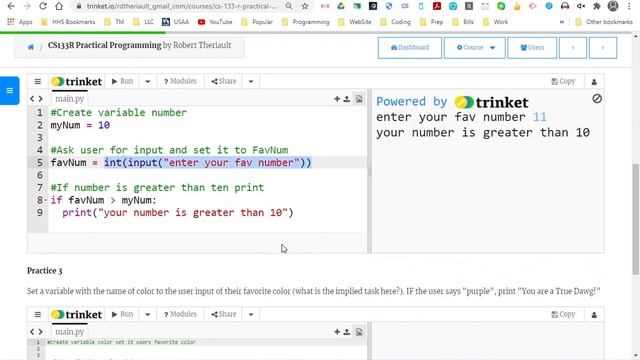The image size is (640, 360).
Task: Open Apps shortcut in bookmarks bar
Action: click(x=20, y=22)
